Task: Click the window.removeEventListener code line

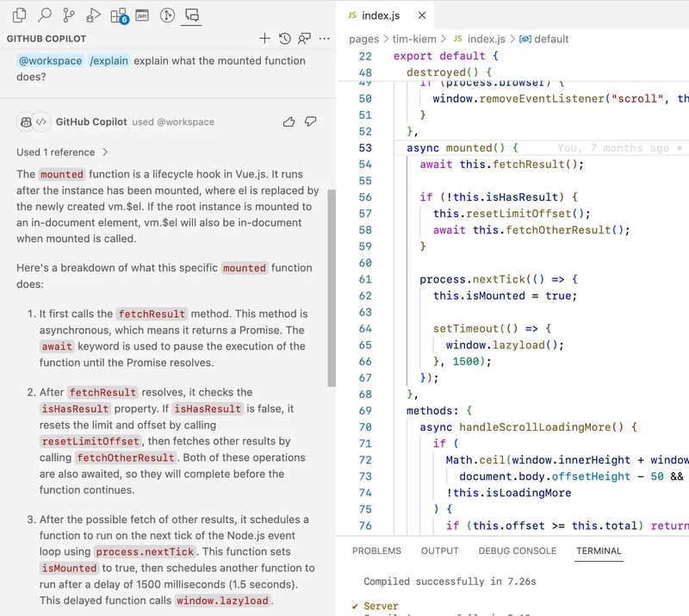Action: (x=561, y=99)
